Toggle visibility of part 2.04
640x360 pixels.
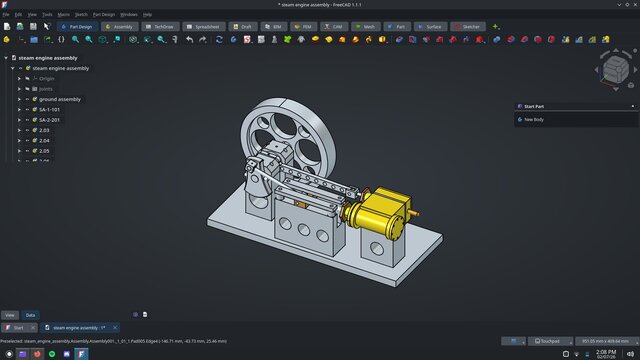27,140
